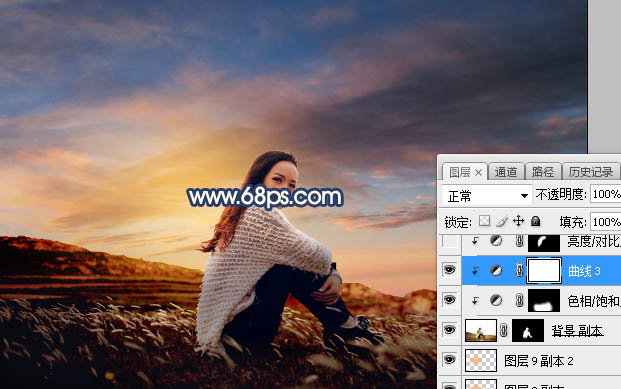Toggle lock position move icon
The image size is (621, 389).
[518, 221]
